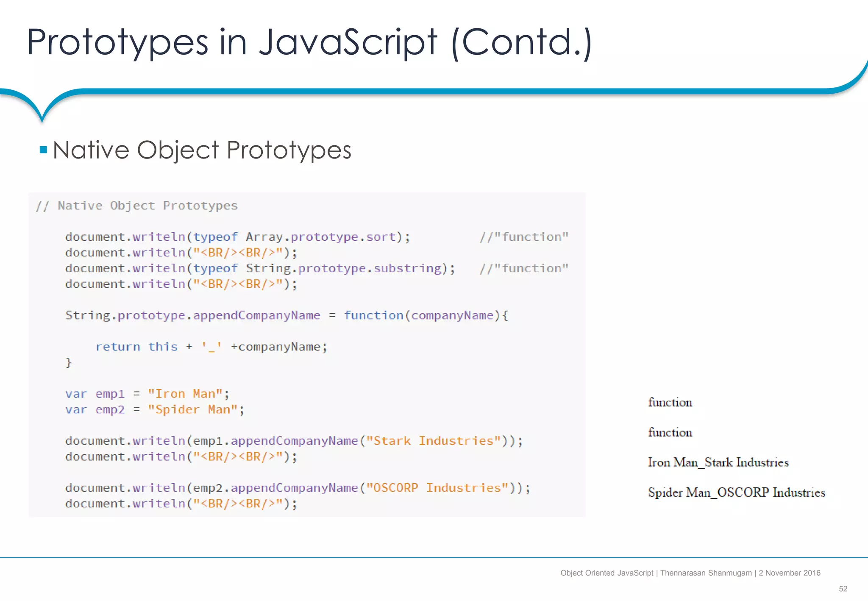The height and width of the screenshot is (601, 868).
Task: Click the 'typeof String.prototype.substring' code line
Action: [260, 268]
